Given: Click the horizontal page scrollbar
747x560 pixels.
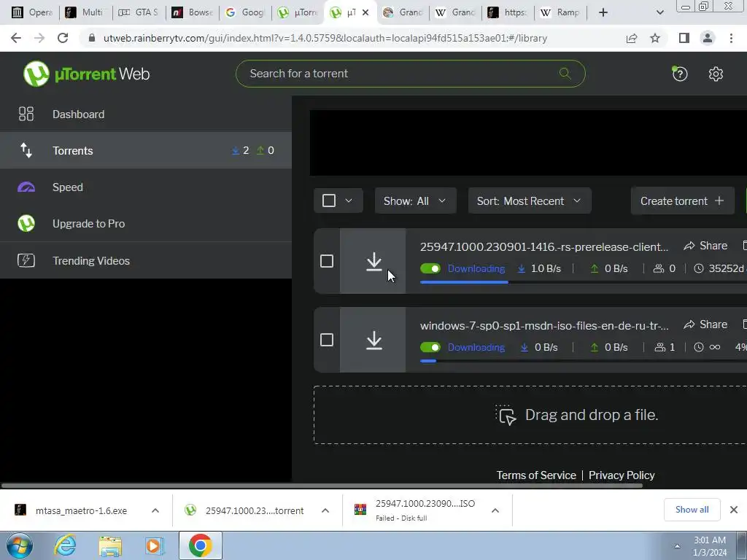Looking at the screenshot, I should coord(322,486).
